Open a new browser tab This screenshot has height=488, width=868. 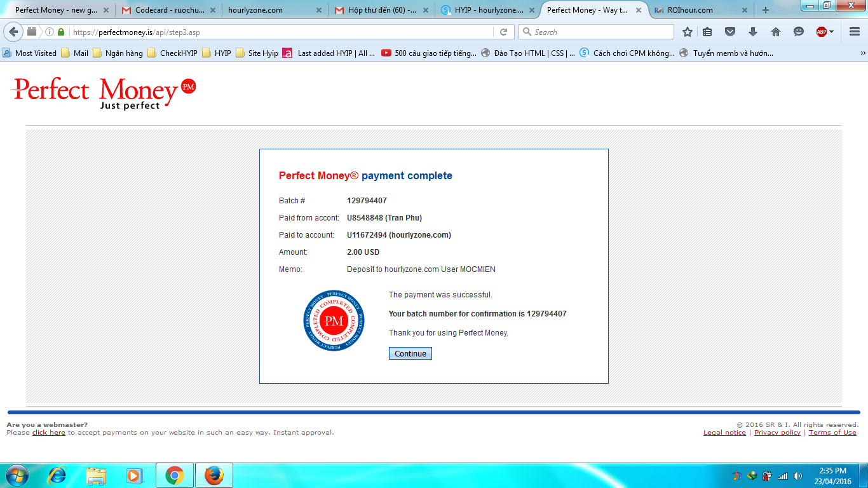(x=766, y=10)
